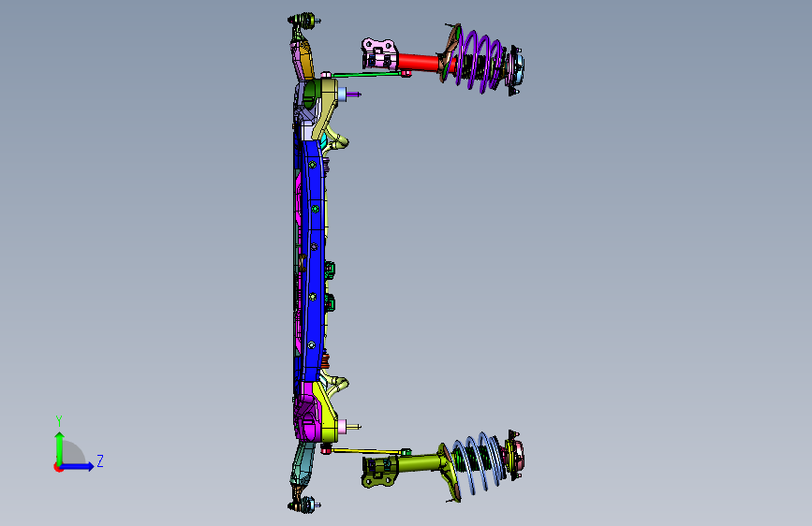Pick the olive bracket on the lower strut
Image resolution: width=812 pixels, height=526 pixels.
pos(380,472)
